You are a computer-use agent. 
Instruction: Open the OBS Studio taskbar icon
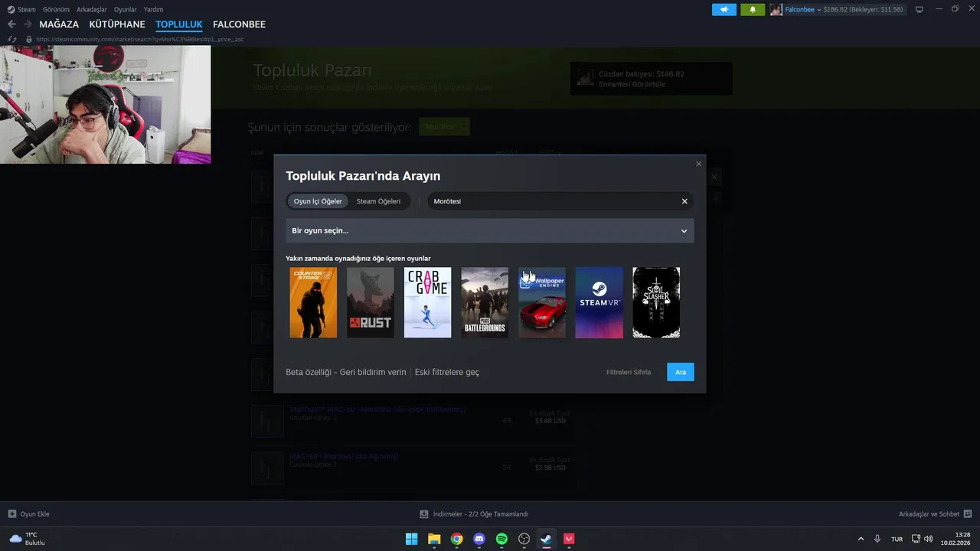524,539
